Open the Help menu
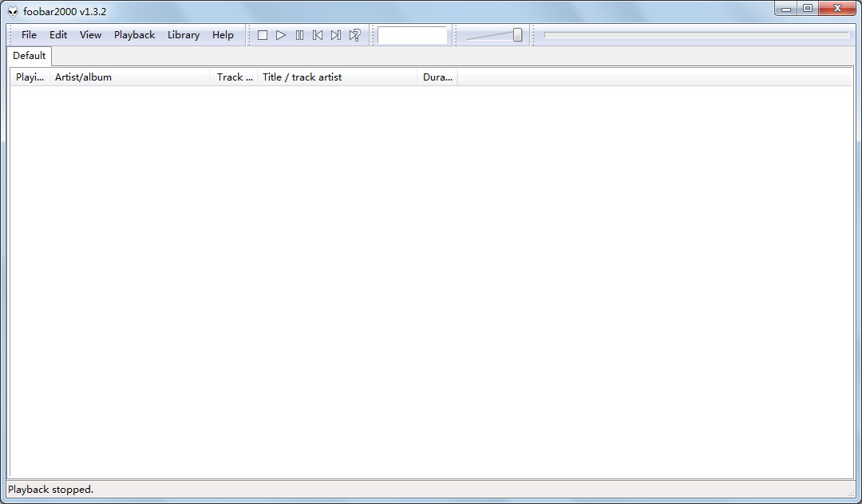The image size is (862, 504). pos(223,34)
